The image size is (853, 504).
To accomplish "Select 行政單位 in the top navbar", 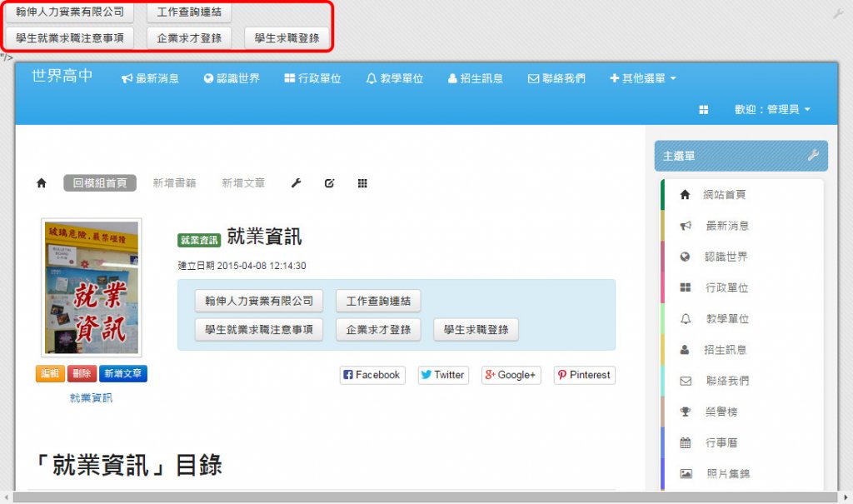I will [312, 78].
